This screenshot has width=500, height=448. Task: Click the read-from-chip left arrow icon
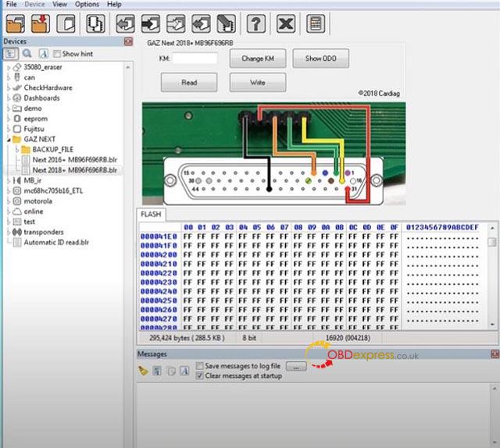tap(125, 23)
